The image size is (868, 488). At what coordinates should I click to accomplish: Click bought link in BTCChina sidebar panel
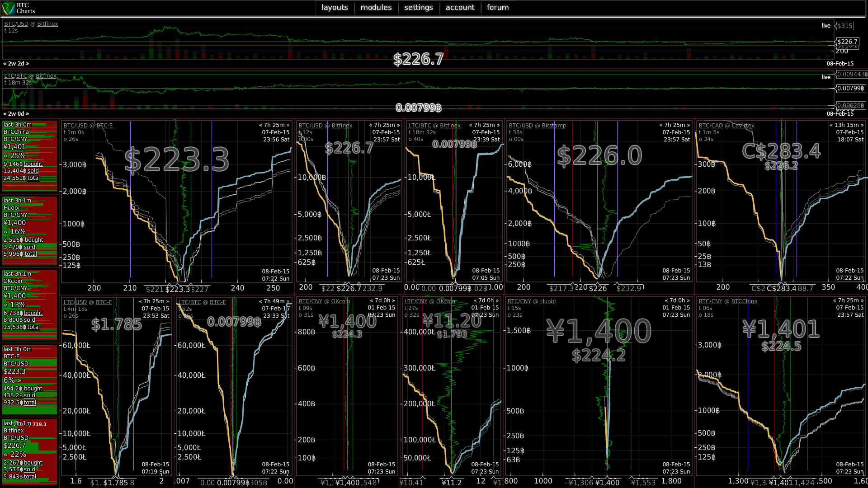click(x=33, y=164)
